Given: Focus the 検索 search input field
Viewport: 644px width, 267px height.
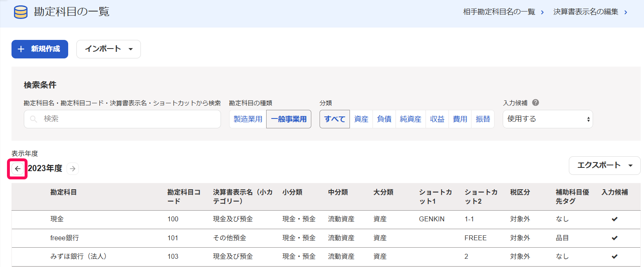Looking at the screenshot, I should click(122, 119).
